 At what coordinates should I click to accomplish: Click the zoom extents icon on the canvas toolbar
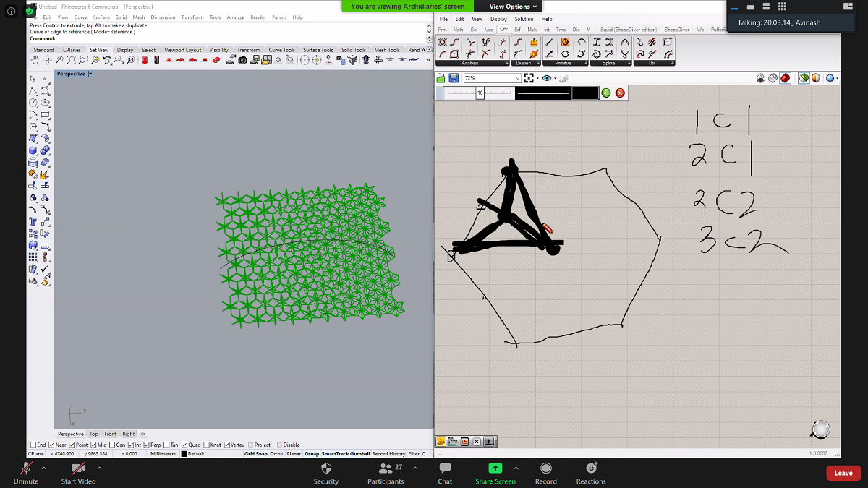(x=529, y=77)
